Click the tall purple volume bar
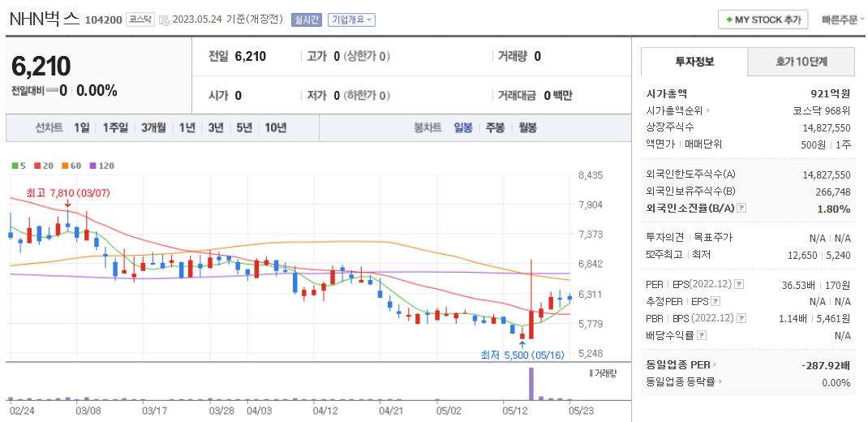The height and width of the screenshot is (422, 868). pos(531,384)
